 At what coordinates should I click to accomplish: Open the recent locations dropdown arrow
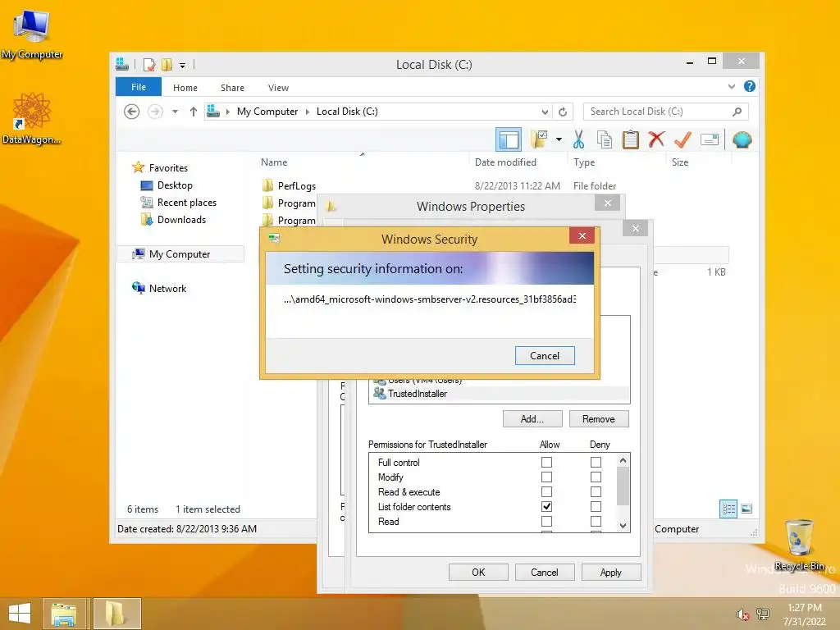[175, 112]
